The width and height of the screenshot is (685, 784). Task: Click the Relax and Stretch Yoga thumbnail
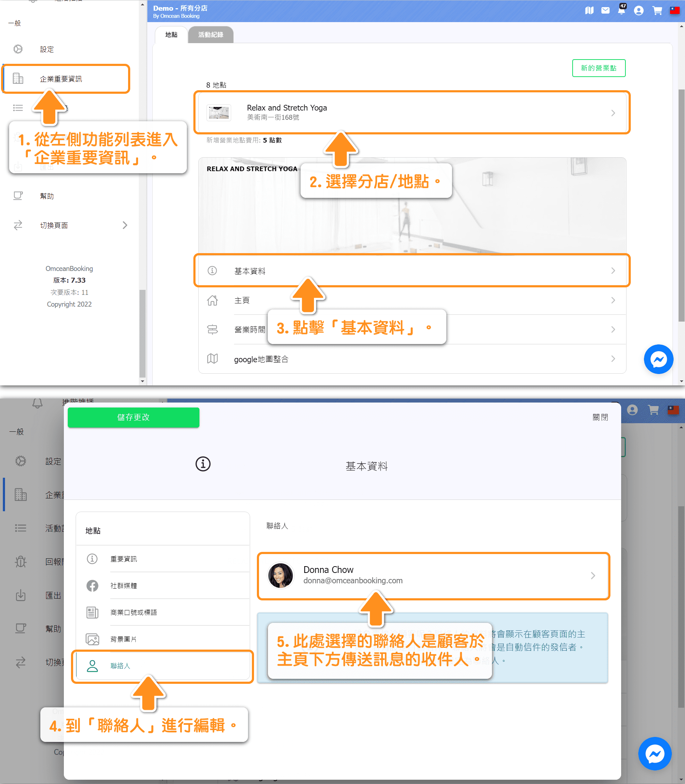219,113
